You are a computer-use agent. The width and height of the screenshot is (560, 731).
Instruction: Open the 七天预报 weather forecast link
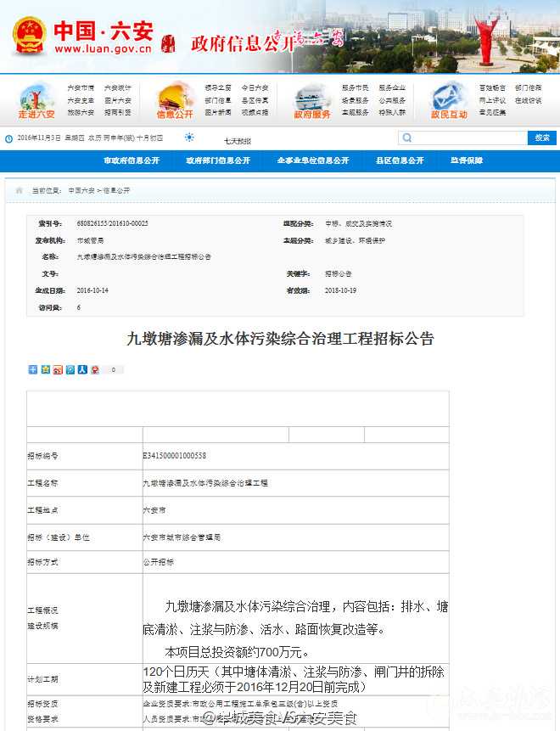(237, 140)
